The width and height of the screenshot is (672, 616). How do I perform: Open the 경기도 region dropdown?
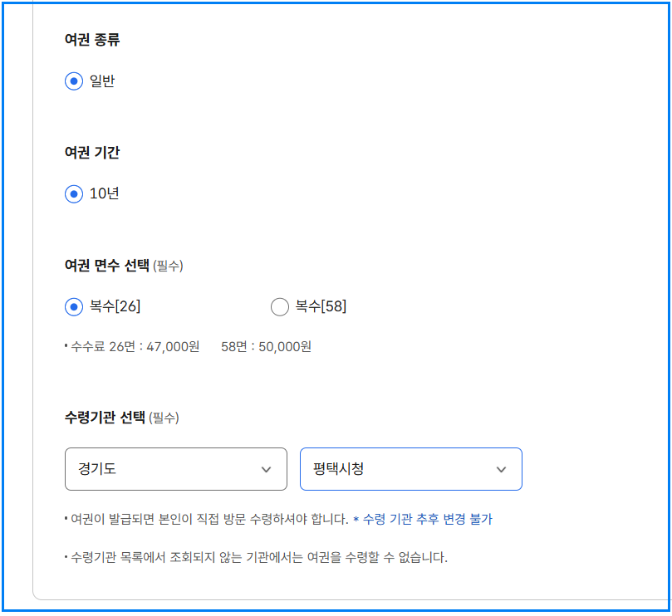coord(175,469)
